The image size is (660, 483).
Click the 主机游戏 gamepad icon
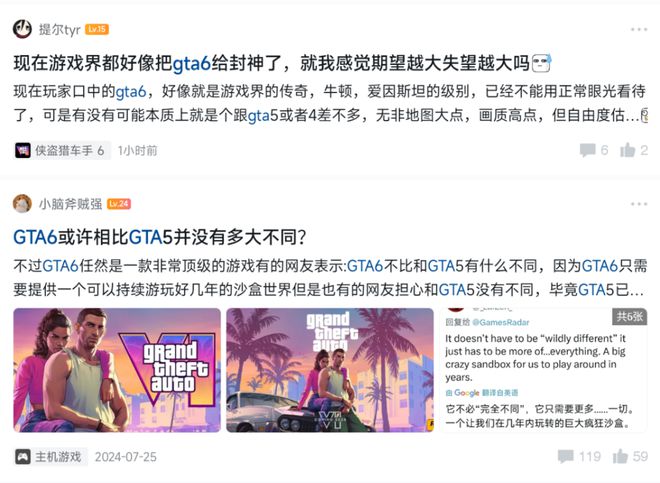coord(23,457)
